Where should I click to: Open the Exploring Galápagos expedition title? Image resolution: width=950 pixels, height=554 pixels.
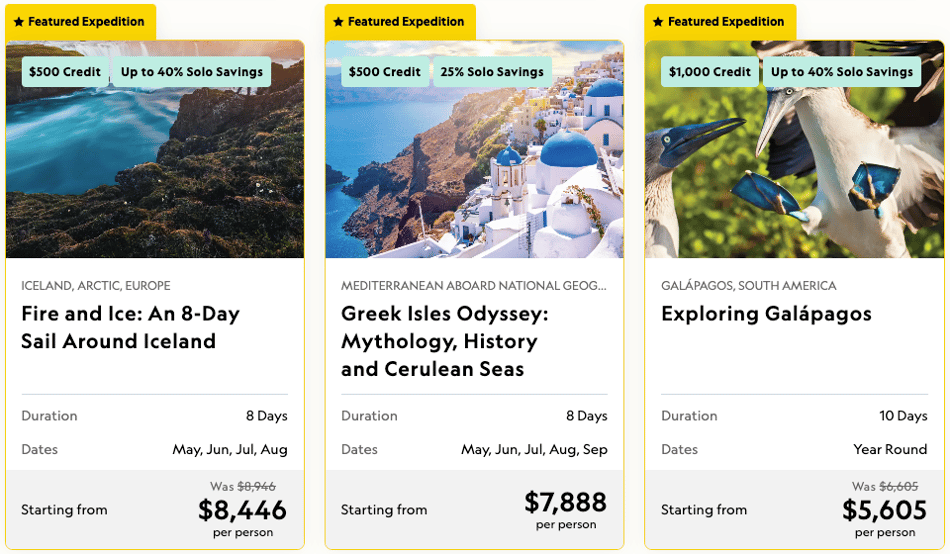[766, 314]
